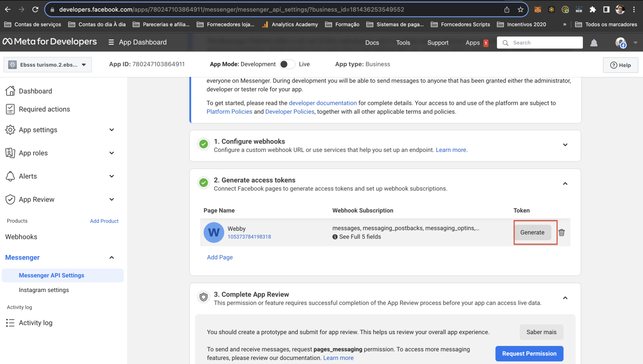The height and width of the screenshot is (364, 643).
Task: Click the green check for Configure webhooks
Action: 204,144
